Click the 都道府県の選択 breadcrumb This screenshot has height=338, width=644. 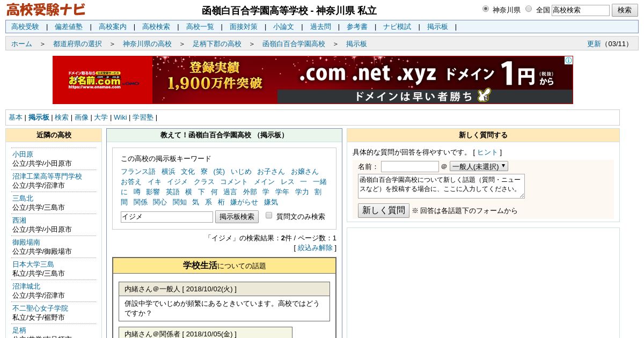pos(77,44)
